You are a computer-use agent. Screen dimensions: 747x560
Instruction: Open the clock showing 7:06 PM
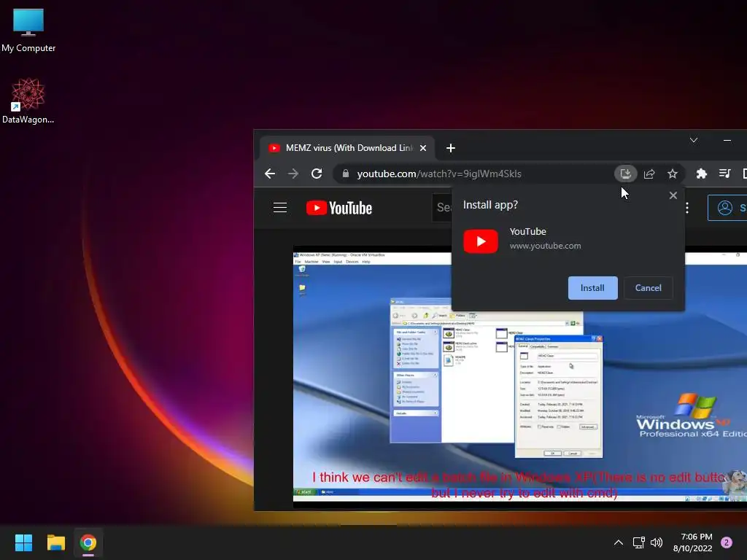point(693,542)
